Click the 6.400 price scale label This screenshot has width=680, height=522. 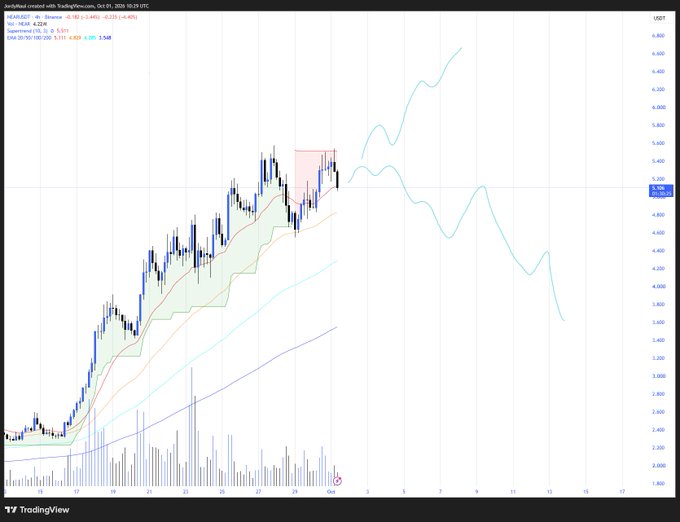coord(658,71)
